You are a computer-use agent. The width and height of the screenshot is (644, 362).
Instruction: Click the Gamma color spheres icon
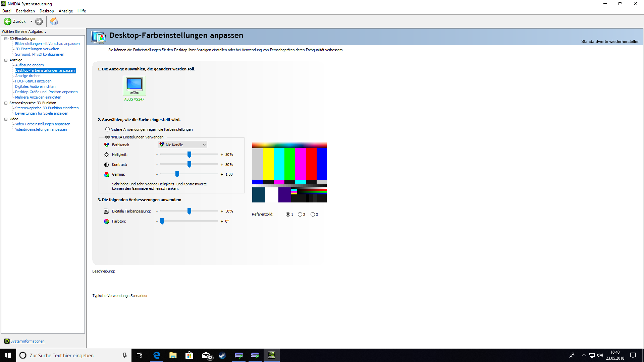tap(107, 174)
